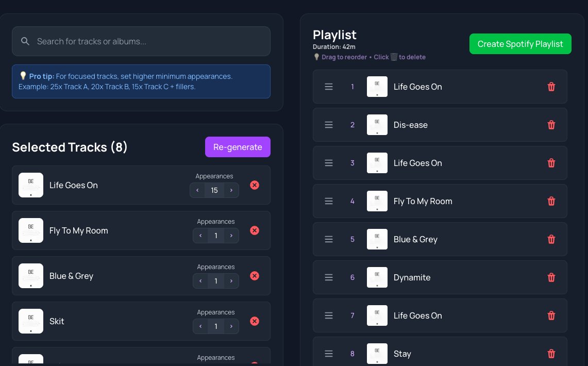Decrease appearances for Life Goes On
588x366 pixels.
pyautogui.click(x=197, y=190)
